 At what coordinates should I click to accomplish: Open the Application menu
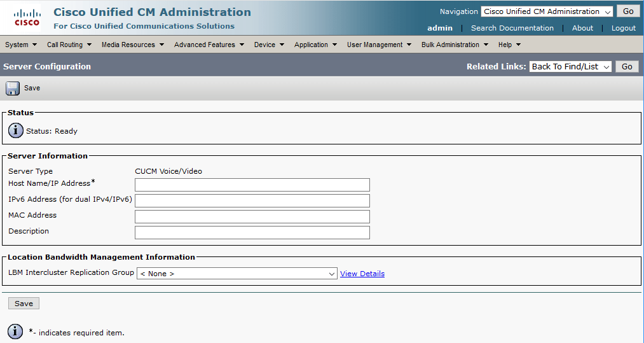(x=315, y=45)
